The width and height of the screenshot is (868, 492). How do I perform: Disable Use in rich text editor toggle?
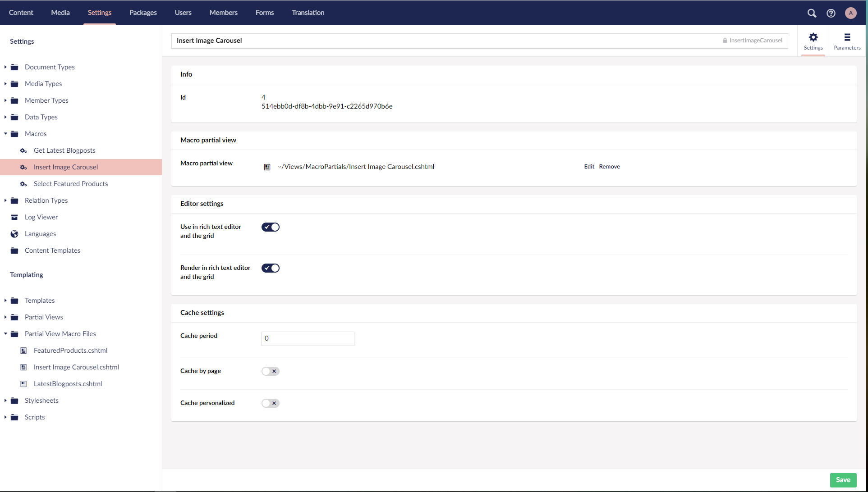click(x=271, y=227)
